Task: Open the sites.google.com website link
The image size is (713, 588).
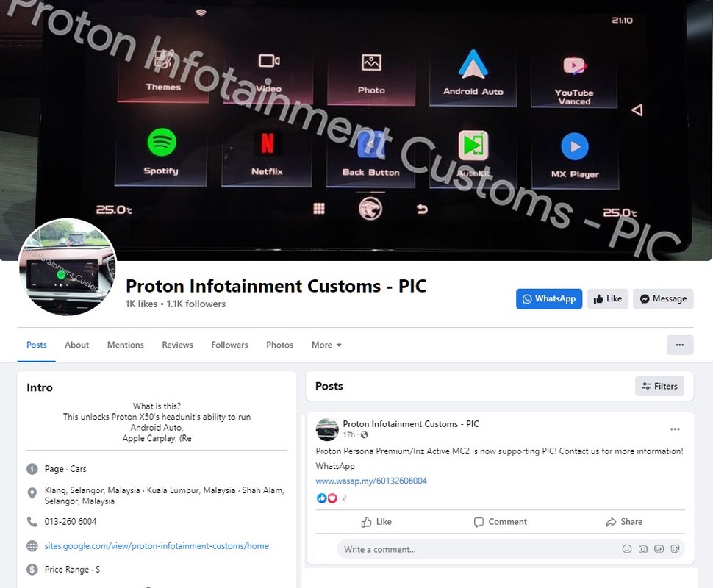Action: click(157, 545)
